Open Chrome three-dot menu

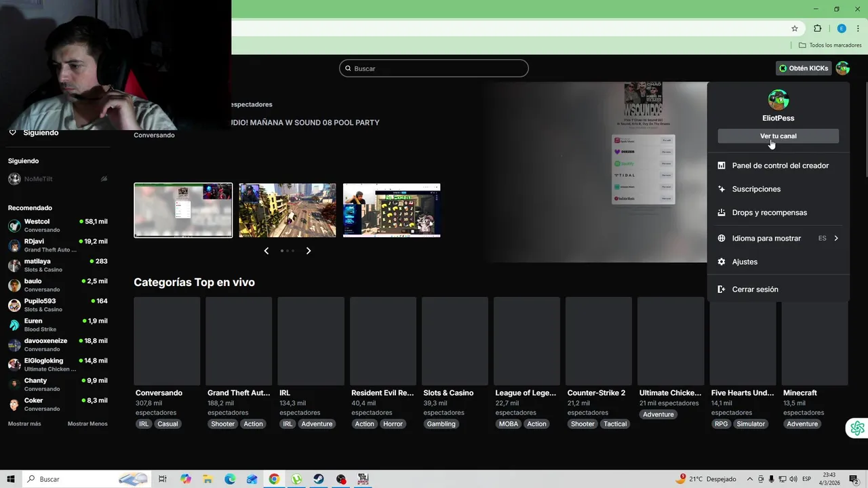(x=858, y=28)
